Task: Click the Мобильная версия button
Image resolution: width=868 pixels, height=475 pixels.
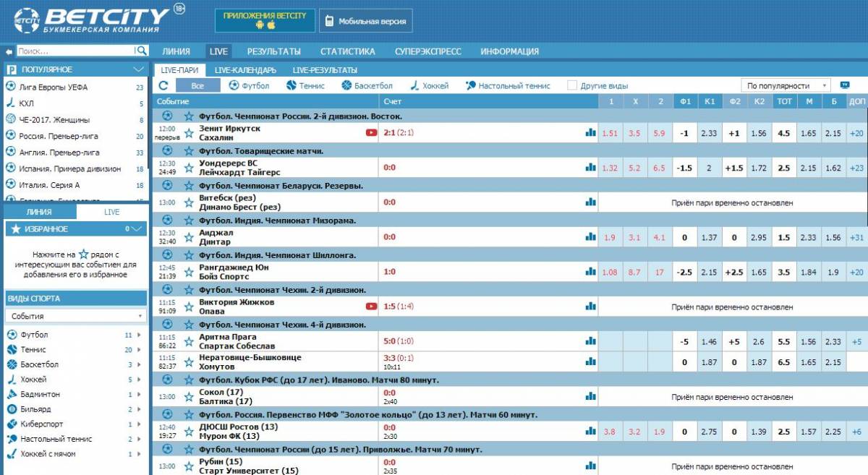Action: [366, 22]
